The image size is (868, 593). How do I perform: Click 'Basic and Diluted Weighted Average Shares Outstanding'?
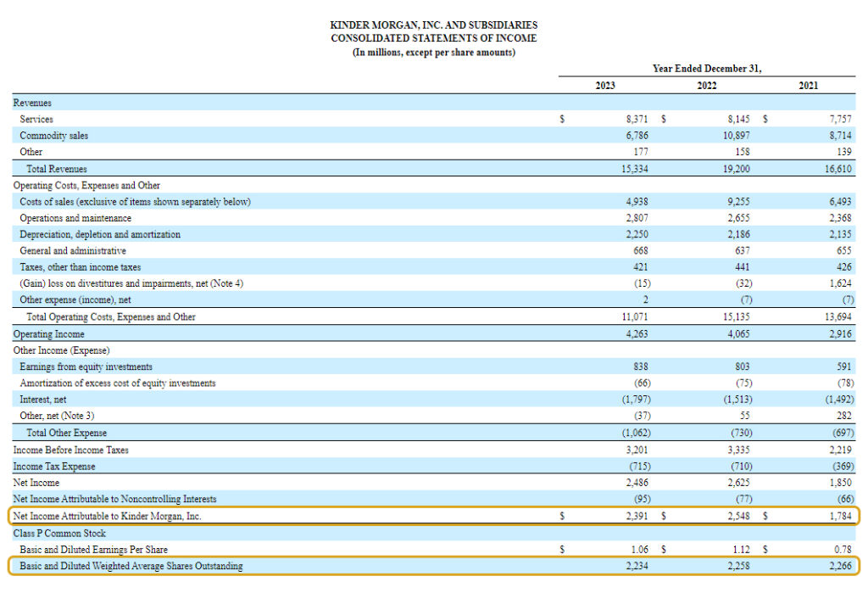click(131, 567)
